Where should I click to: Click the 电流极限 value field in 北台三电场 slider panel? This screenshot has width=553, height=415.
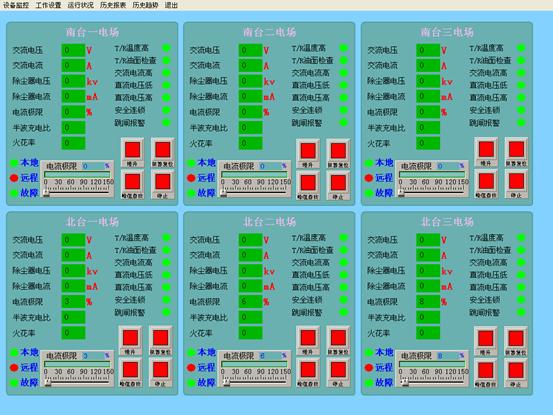click(x=447, y=356)
